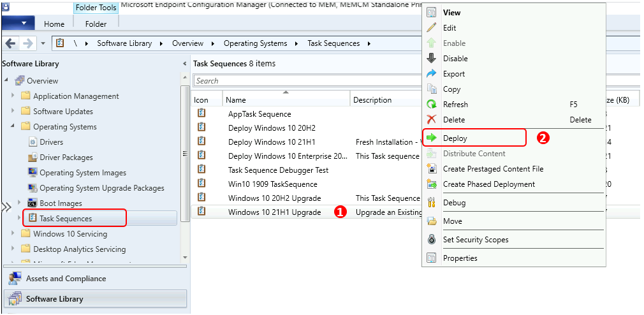Image resolution: width=644 pixels, height=315 pixels.
Task: Go back with the navigation back arrow
Action: click(x=10, y=43)
